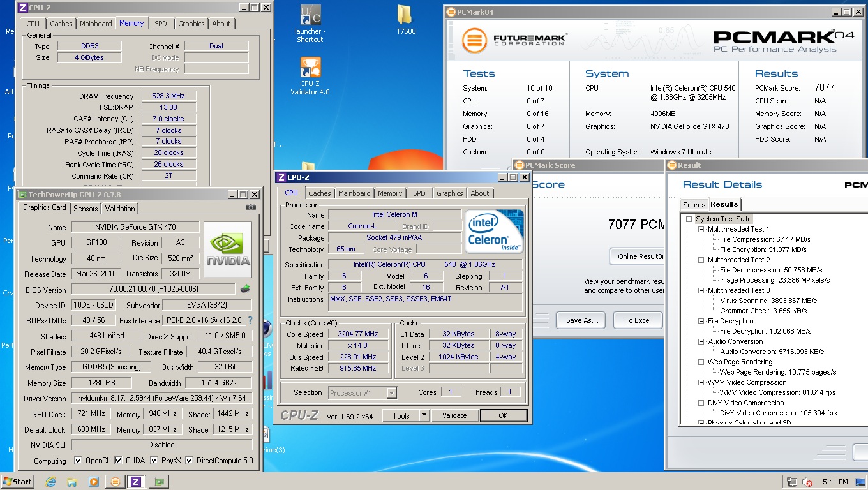868x490 pixels.
Task: Open the SPD tab in front CPU-Z window
Action: click(419, 193)
